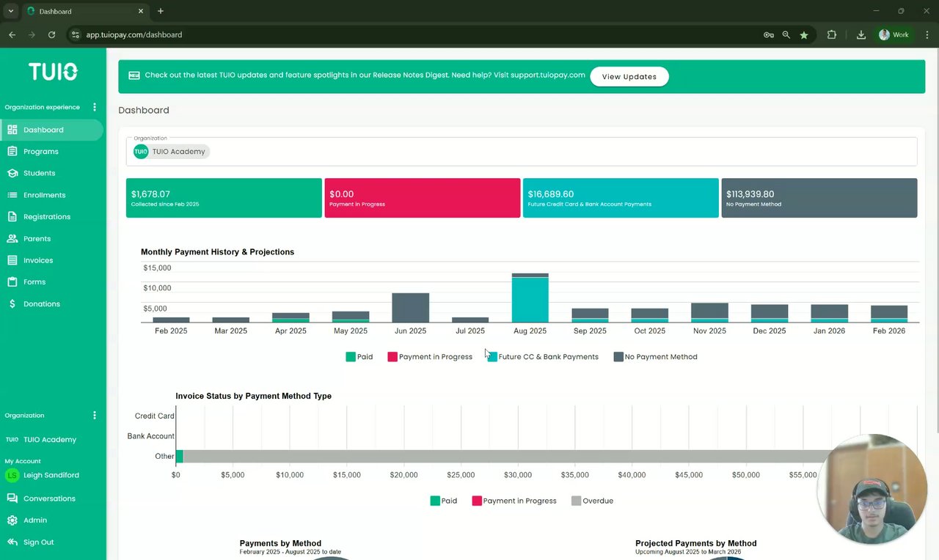Open the Organization experience three-dot menu
Viewport: 939px width, 560px height.
(x=95, y=107)
